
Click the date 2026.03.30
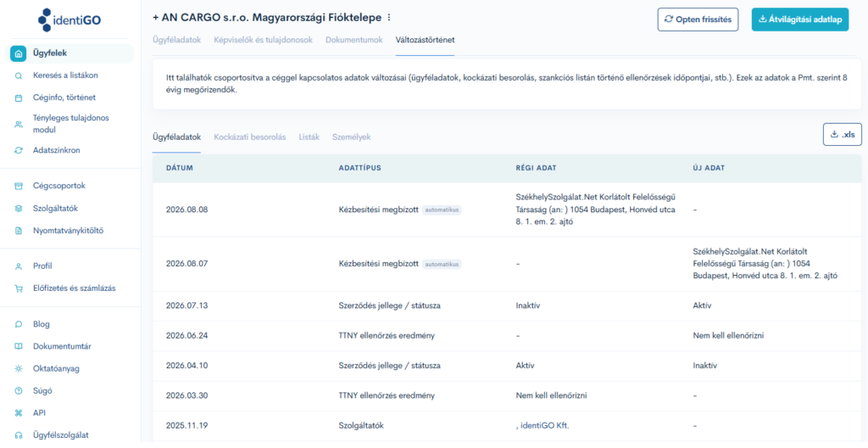187,396
